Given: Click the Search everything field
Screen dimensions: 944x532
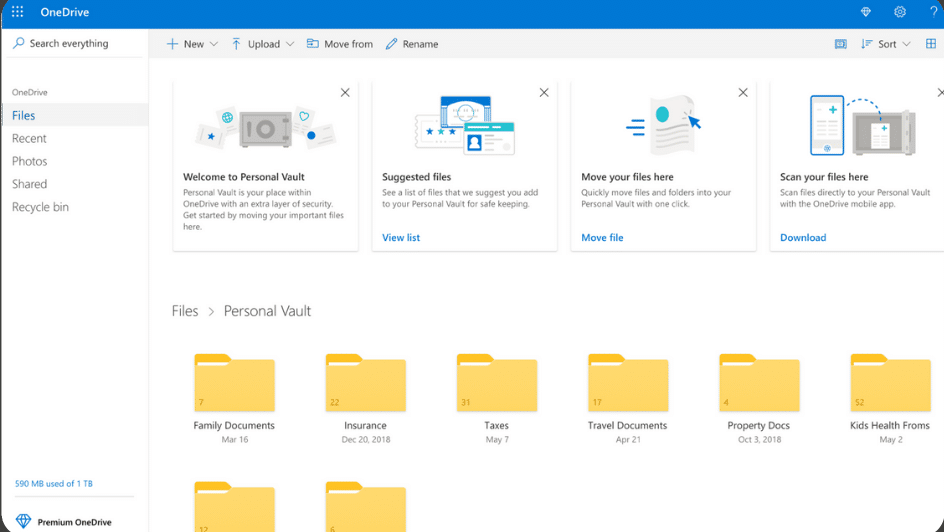Looking at the screenshot, I should click(75, 43).
